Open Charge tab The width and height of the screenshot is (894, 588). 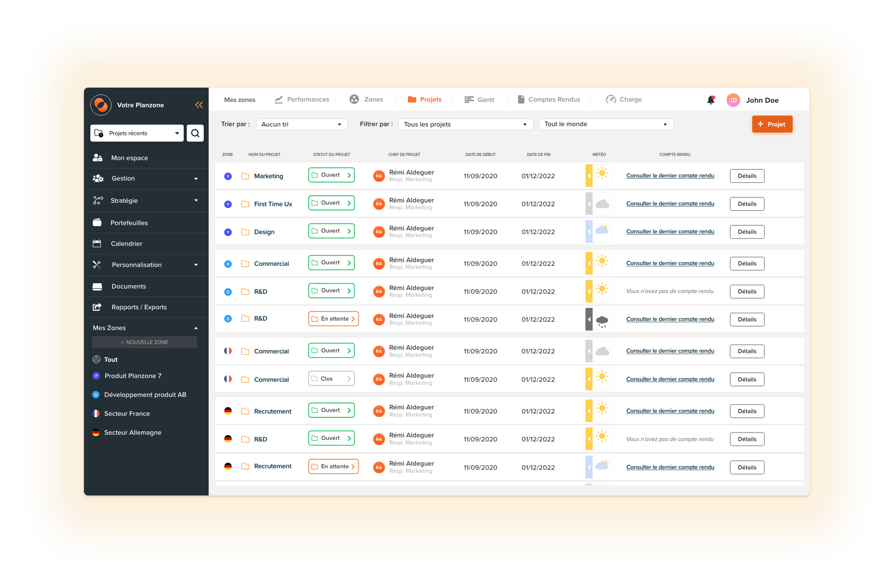pos(624,99)
